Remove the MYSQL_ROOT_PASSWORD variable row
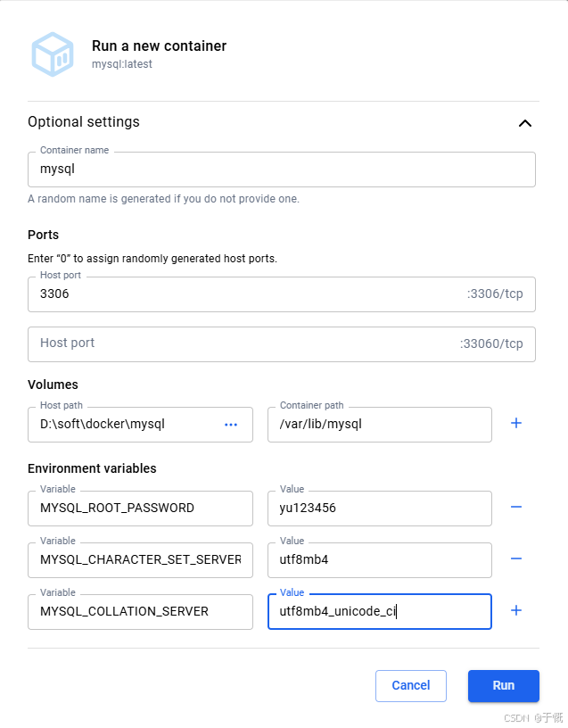 (x=515, y=507)
